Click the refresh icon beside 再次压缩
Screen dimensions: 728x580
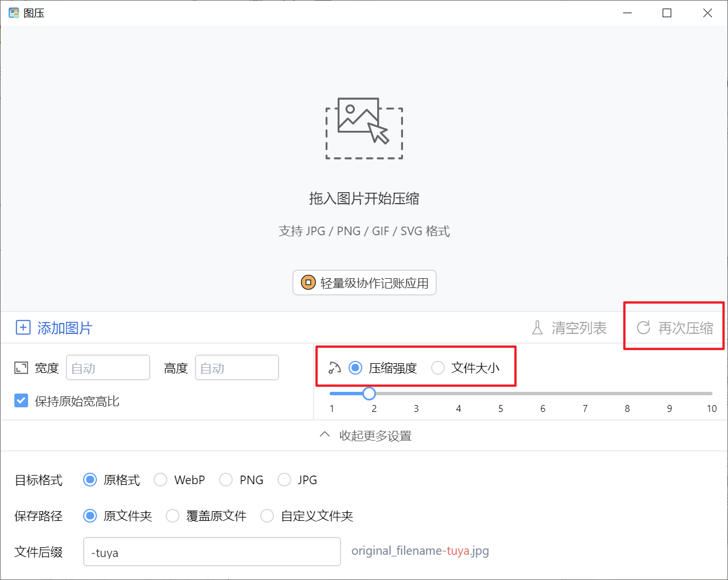click(x=644, y=328)
